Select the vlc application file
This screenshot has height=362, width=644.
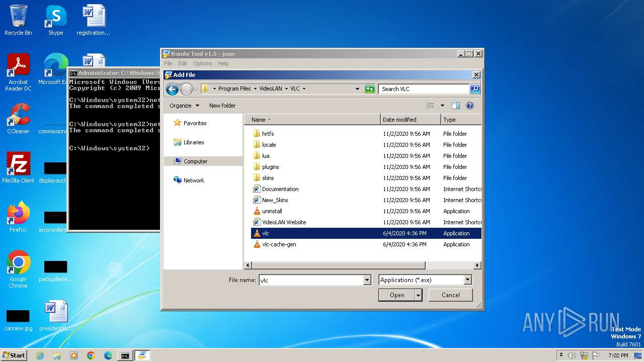click(366, 233)
